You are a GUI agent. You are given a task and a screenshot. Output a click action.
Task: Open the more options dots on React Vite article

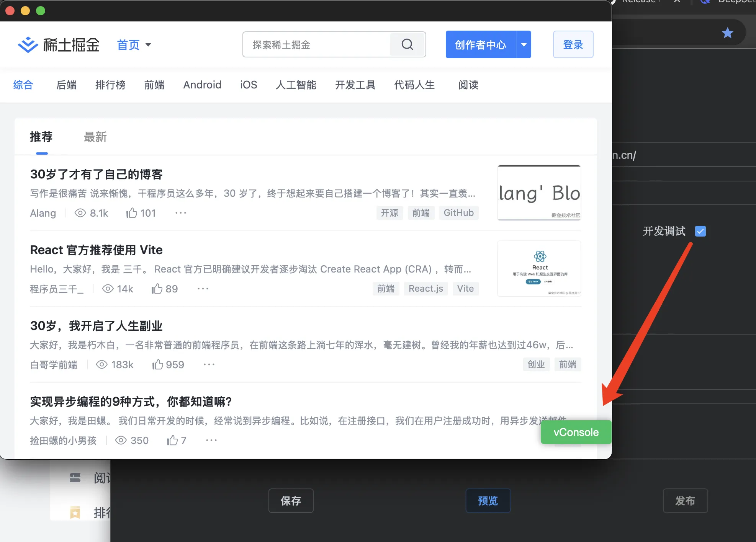coord(203,289)
